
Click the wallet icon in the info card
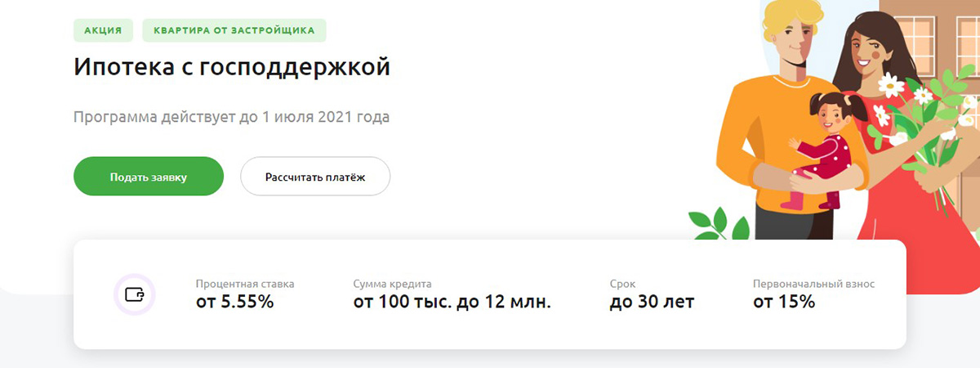click(134, 294)
